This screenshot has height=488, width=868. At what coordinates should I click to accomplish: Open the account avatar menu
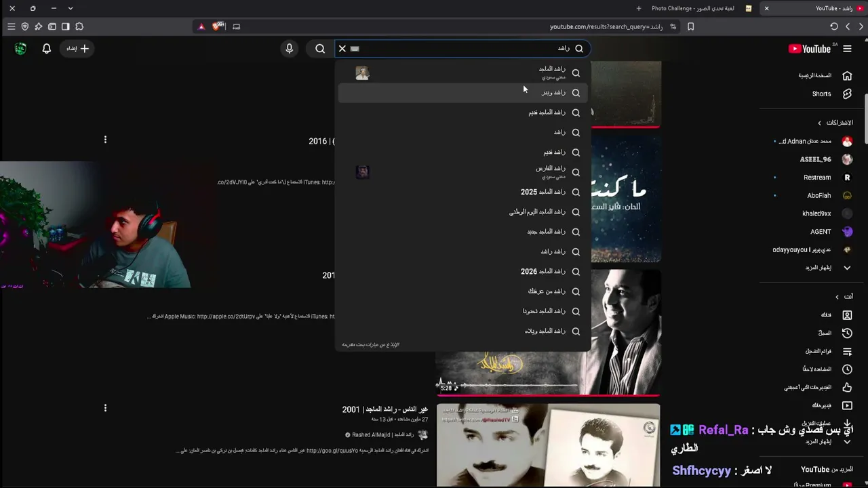[x=20, y=49]
